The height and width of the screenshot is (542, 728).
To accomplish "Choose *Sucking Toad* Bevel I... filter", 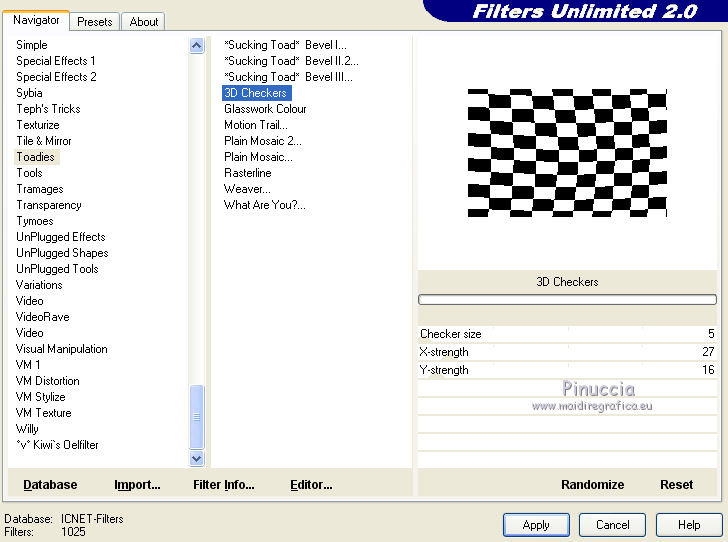I will [285, 45].
